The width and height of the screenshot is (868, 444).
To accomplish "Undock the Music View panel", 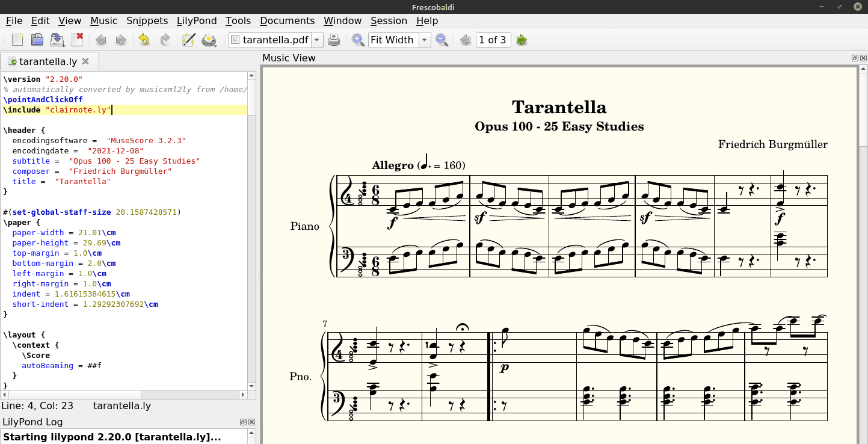I will pyautogui.click(x=855, y=58).
